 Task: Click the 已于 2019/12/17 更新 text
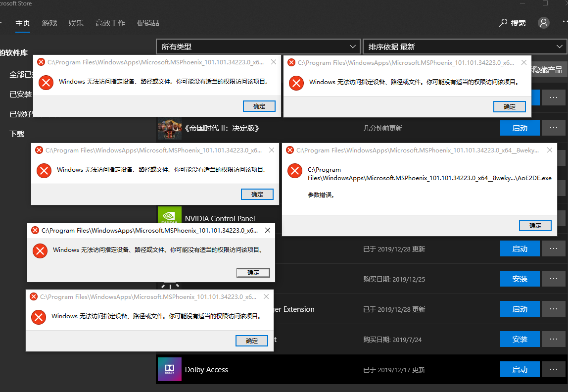[394, 370]
